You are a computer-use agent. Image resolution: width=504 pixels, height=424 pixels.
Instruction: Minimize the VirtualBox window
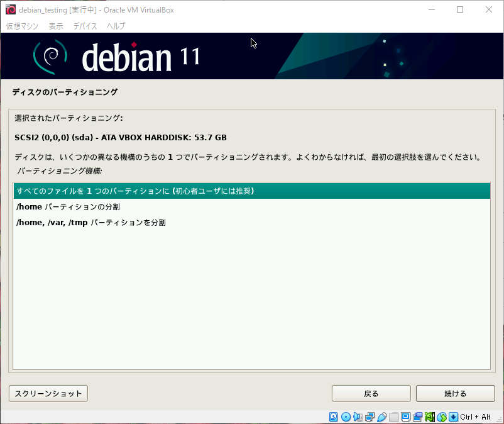tap(432, 9)
